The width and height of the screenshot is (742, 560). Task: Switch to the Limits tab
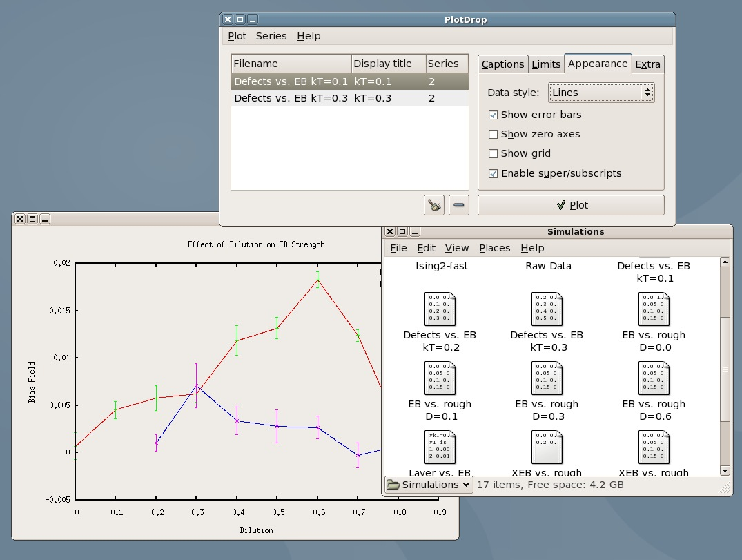[546, 64]
